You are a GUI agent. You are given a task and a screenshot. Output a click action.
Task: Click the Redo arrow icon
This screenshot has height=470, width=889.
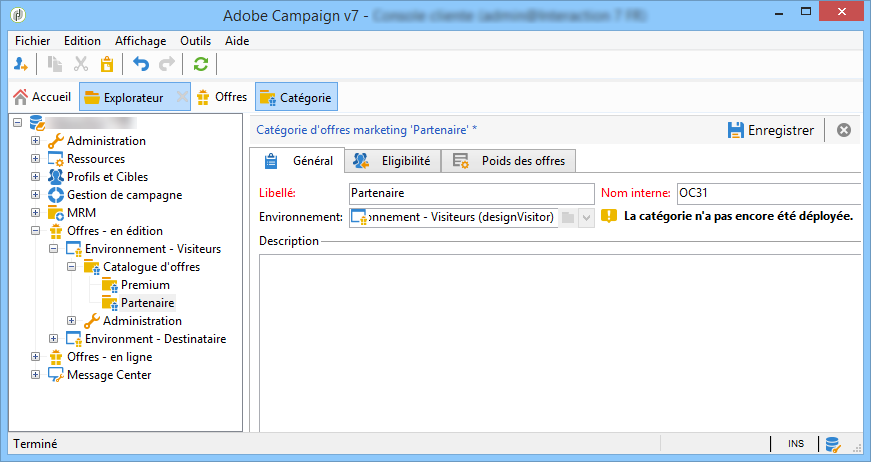[x=167, y=64]
